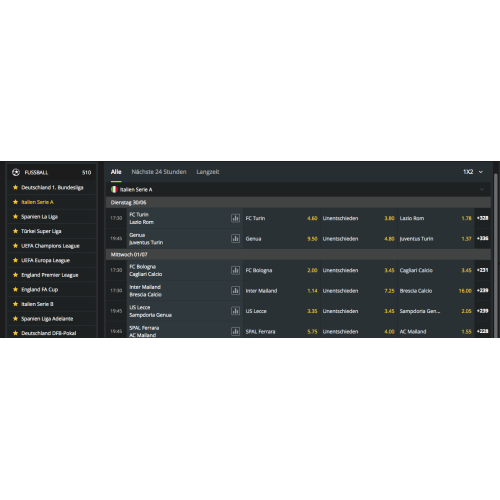
Task: Bet on Juventus Turin at 1.37
Action: [436, 239]
